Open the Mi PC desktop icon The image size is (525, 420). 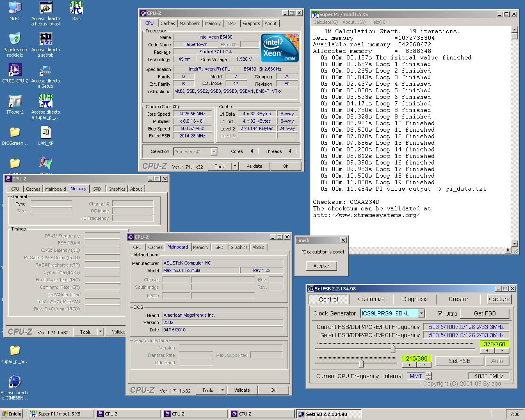click(15, 8)
